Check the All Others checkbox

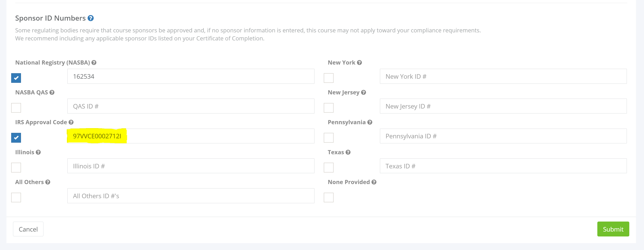click(16, 197)
